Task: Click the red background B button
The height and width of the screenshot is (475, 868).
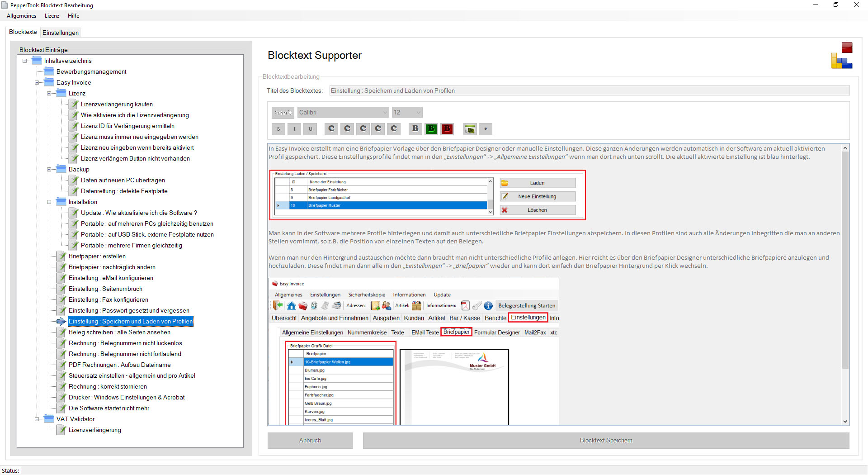Action: tap(447, 129)
